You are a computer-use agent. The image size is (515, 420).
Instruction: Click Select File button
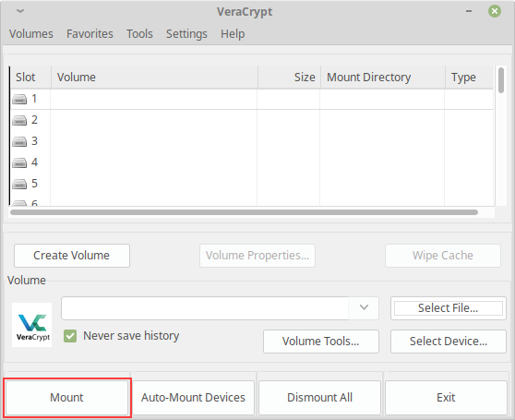pos(448,308)
